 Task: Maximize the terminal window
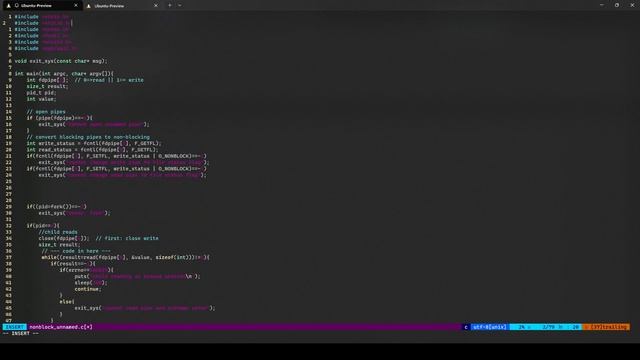coord(617,5)
